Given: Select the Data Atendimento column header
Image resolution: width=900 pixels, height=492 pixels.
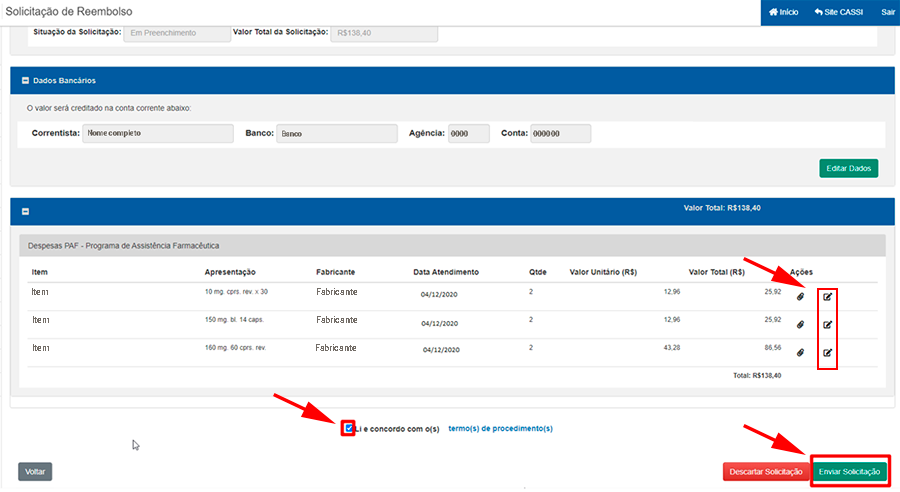Looking at the screenshot, I should 446,272.
